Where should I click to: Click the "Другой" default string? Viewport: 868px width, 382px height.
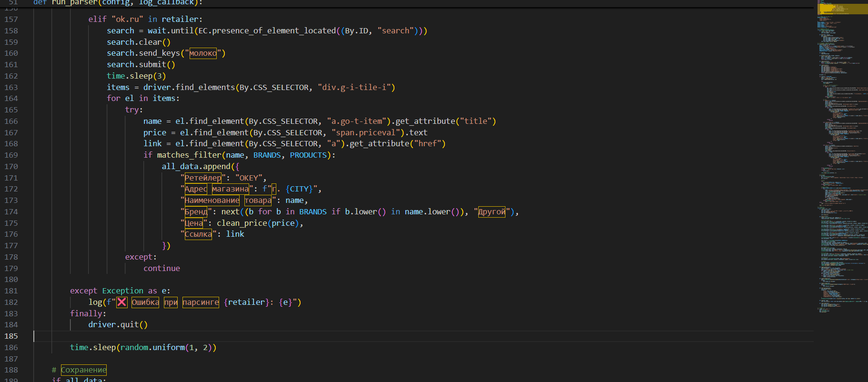492,211
